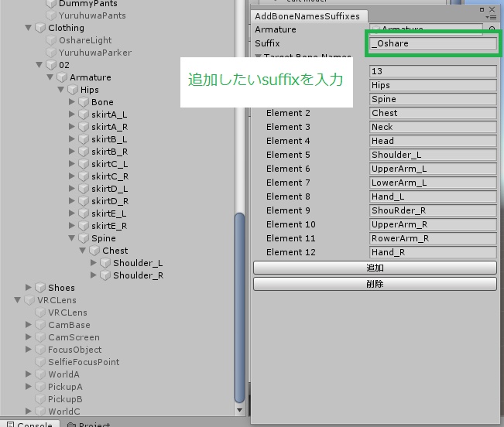
Task: Expand the Shoulder_L node
Action: (x=93, y=263)
